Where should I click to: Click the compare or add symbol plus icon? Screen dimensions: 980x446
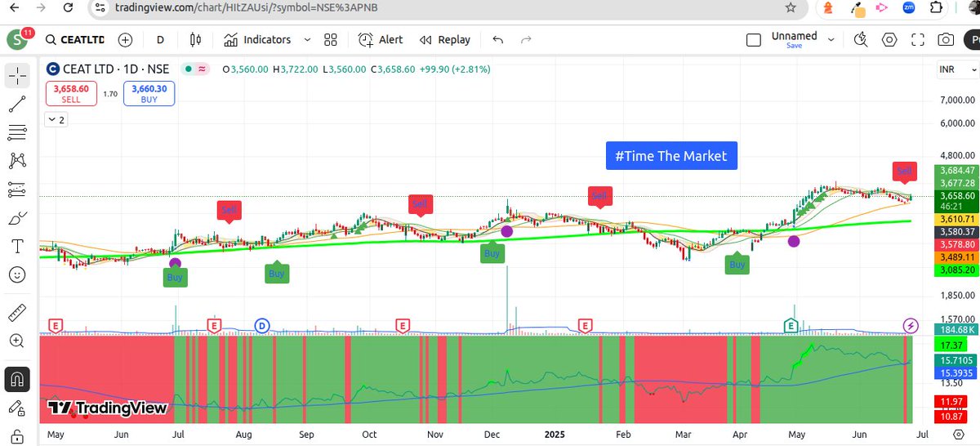pyautogui.click(x=125, y=39)
